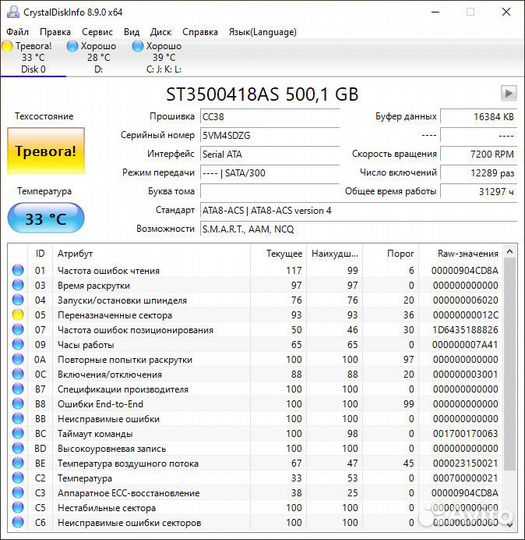Click status icon of attribute C3 row

pos(18,492)
